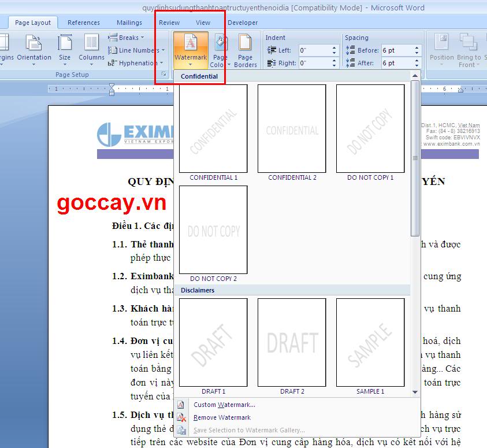Open the Mailings tab
The width and height of the screenshot is (487, 448).
point(129,23)
